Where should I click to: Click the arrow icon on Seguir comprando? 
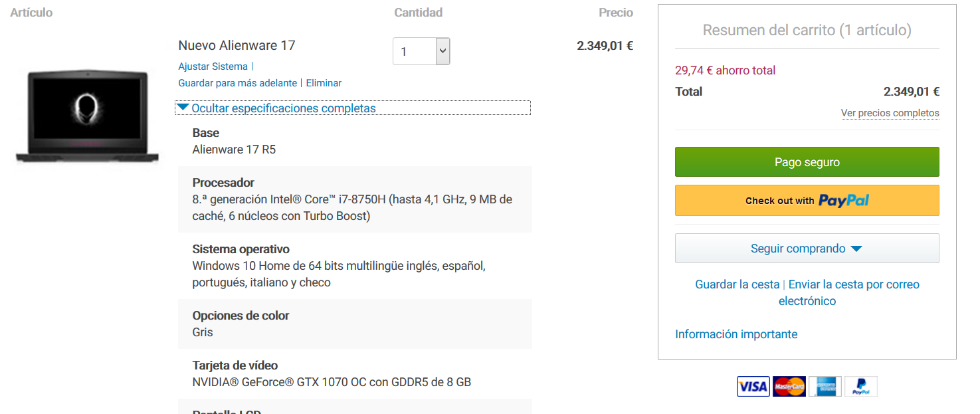point(856,249)
